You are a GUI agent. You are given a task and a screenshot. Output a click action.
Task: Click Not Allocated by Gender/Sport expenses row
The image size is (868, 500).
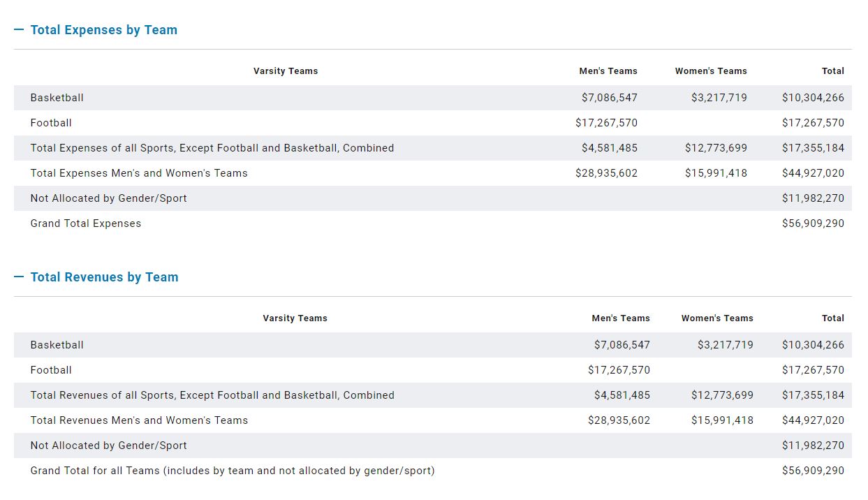(x=109, y=198)
